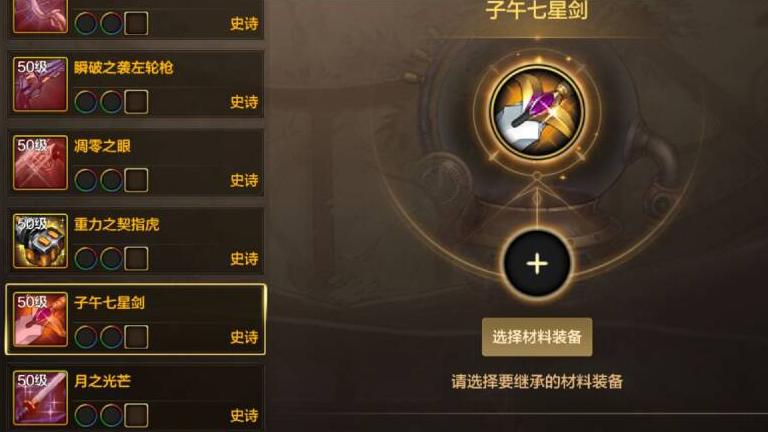Screen dimensions: 768x432
Task: Click the 选择材料装备 button
Action: [537, 337]
